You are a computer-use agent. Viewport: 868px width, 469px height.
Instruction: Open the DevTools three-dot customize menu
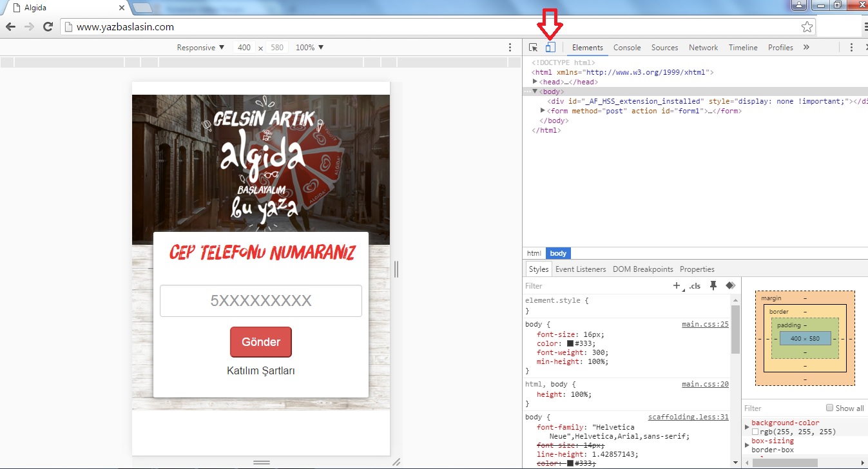click(851, 48)
